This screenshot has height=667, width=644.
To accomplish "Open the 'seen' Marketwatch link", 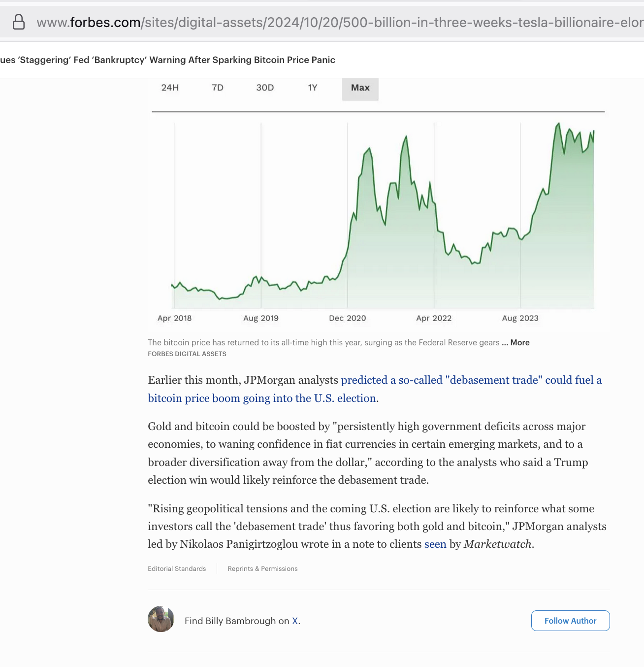I will pos(435,544).
